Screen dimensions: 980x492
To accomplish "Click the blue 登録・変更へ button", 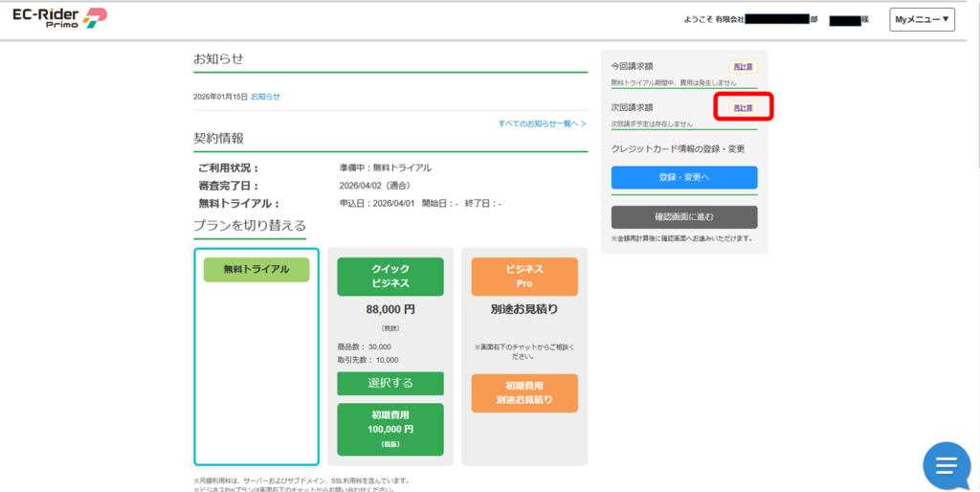I will point(683,178).
